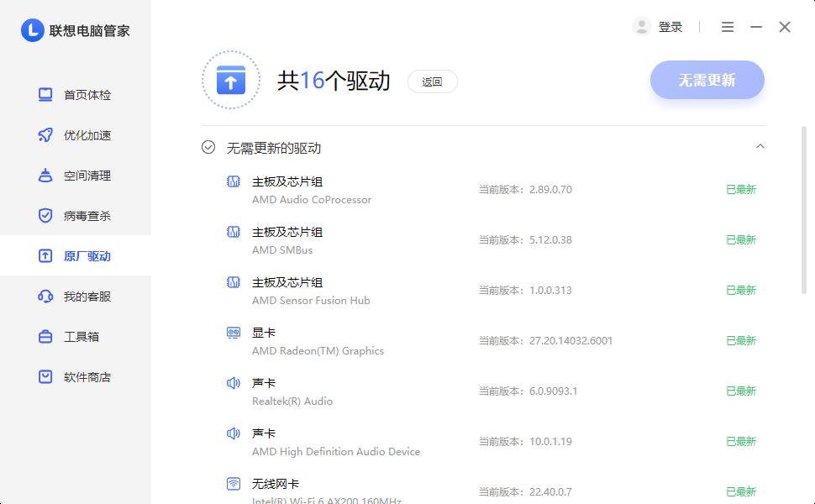Screen dimensions: 815x504
Task: Click the checkmark next to 无需更新的驱动
Action: click(x=207, y=146)
